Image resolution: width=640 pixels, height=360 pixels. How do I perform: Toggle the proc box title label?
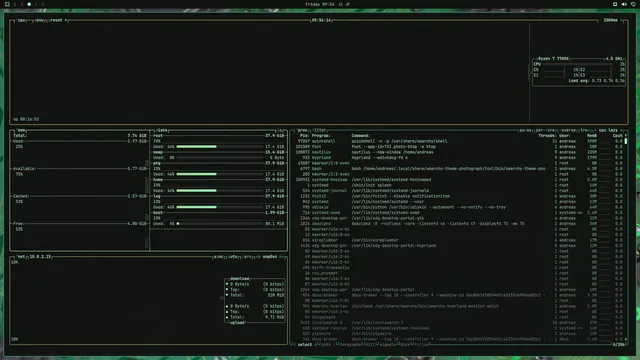point(302,130)
